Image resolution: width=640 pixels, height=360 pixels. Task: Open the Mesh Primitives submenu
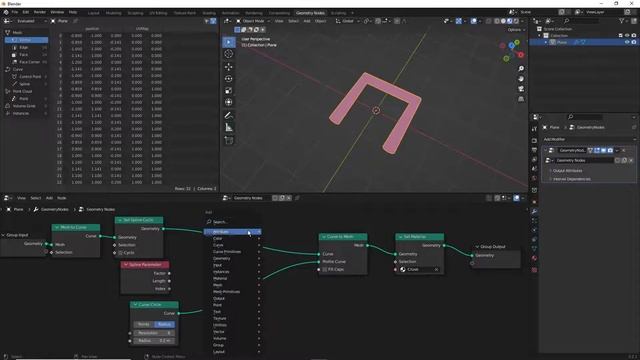pos(233,292)
